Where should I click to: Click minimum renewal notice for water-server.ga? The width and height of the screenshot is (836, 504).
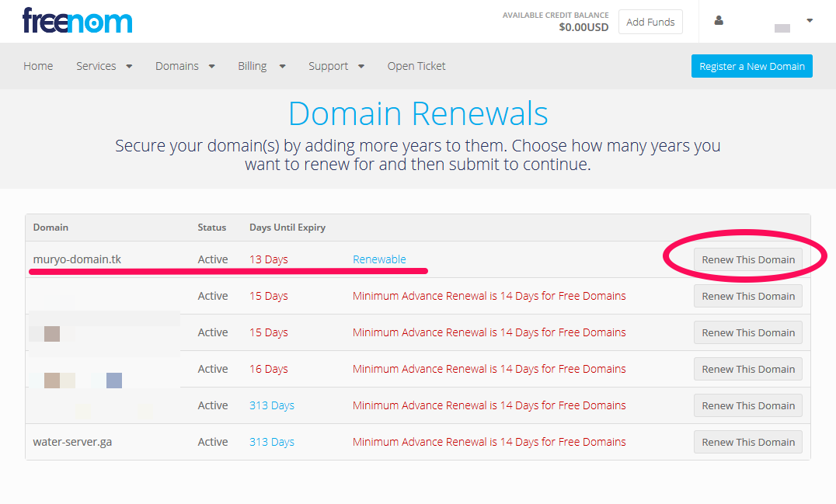point(489,442)
